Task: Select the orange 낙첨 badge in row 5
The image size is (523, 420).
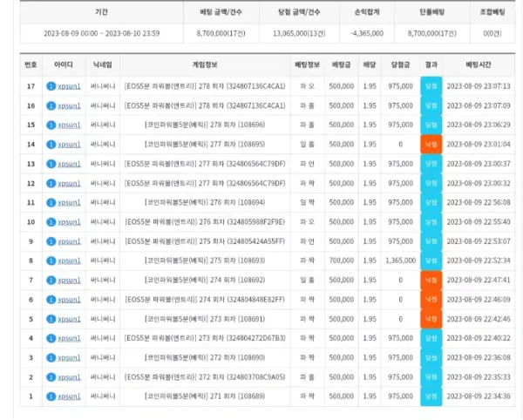Action: [x=431, y=319]
